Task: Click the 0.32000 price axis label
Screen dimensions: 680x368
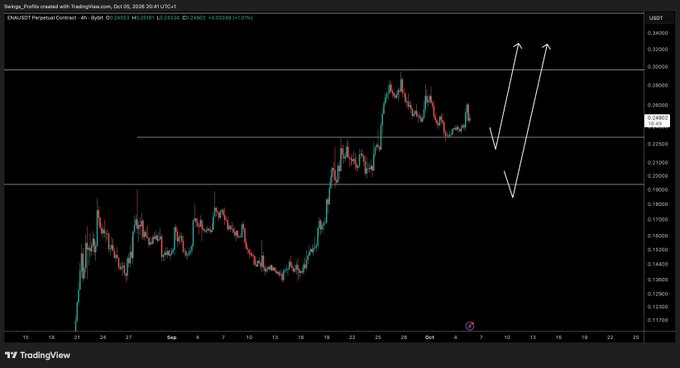Action: click(x=657, y=49)
